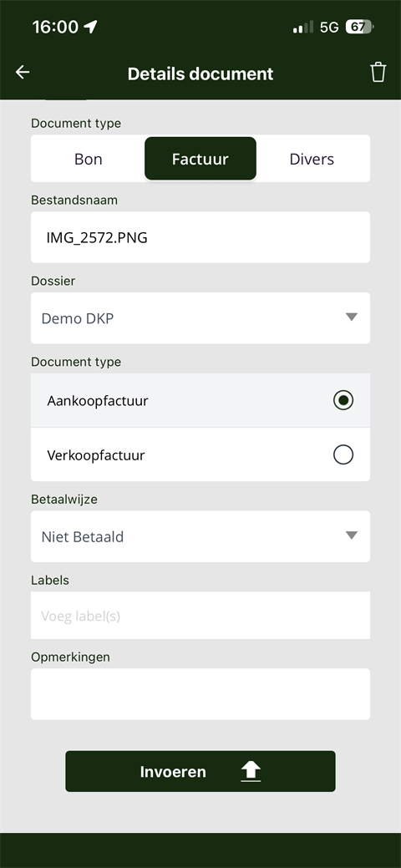This screenshot has height=868, width=401.
Task: Tap the upload arrow icon on Invoeren
Action: tap(251, 771)
